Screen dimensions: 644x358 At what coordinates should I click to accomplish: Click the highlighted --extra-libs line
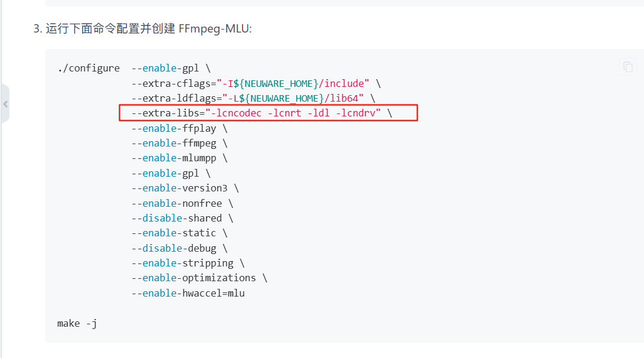click(261, 113)
